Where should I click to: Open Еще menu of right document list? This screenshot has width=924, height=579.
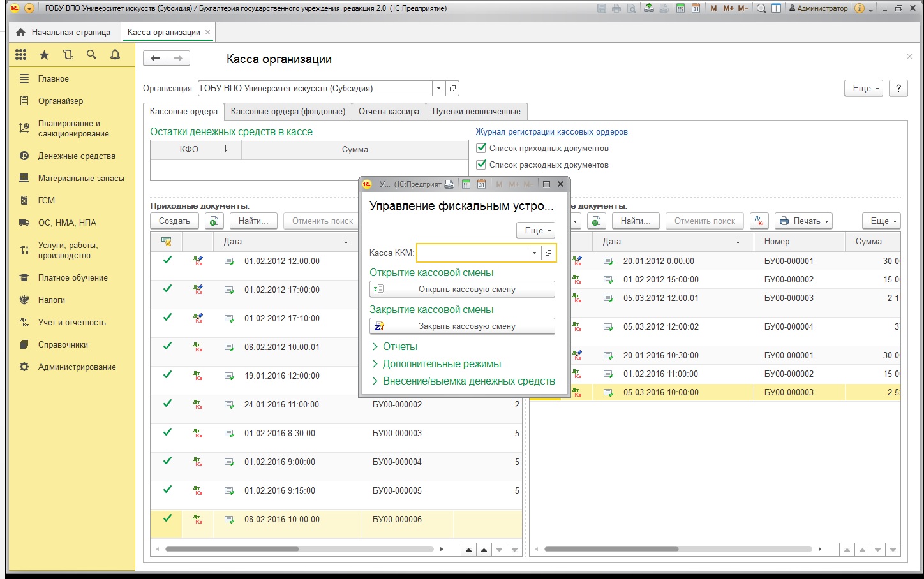pyautogui.click(x=881, y=221)
